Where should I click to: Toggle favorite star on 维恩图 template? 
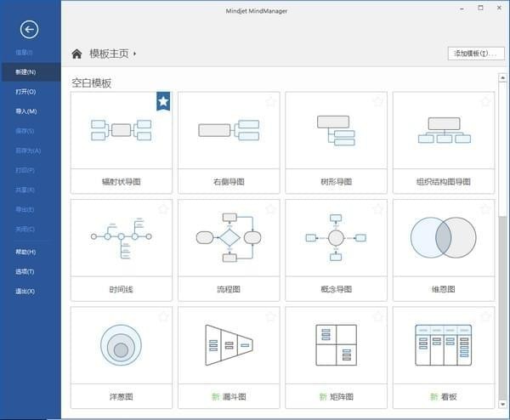[485, 209]
